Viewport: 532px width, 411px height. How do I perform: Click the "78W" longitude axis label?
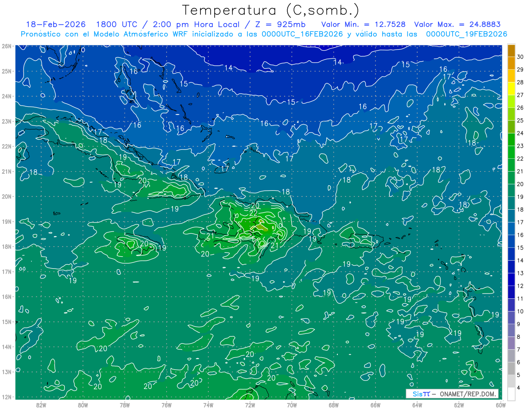tap(125, 405)
